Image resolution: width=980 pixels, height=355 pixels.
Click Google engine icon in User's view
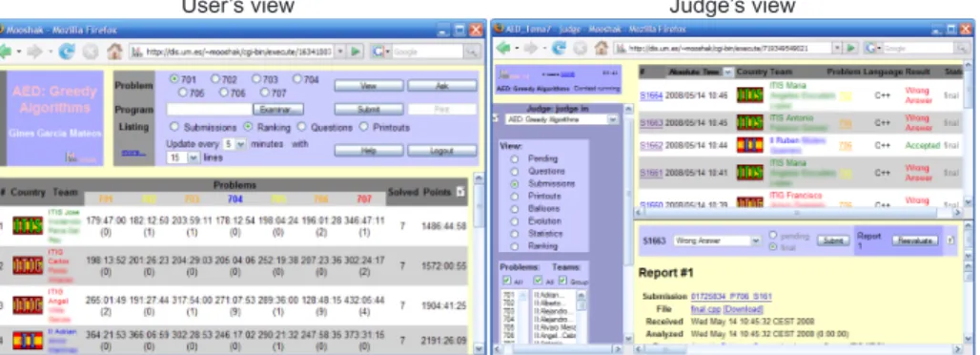click(377, 52)
